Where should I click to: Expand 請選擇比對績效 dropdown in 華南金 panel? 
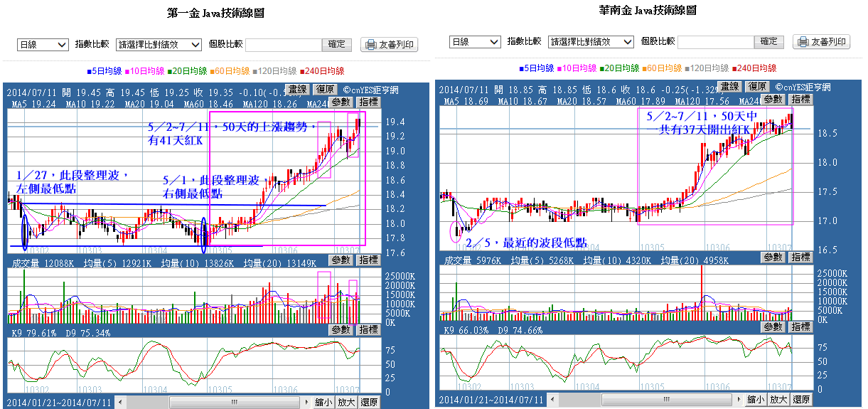point(591,42)
